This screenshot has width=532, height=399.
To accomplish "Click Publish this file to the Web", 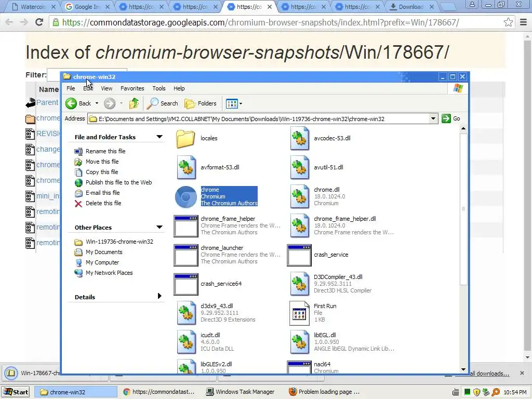I will (119, 182).
